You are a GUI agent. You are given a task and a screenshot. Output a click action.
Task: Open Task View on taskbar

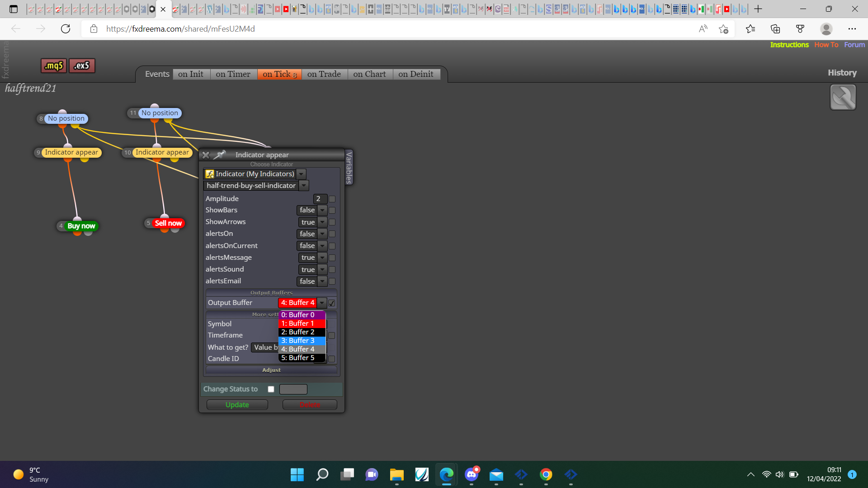click(347, 474)
